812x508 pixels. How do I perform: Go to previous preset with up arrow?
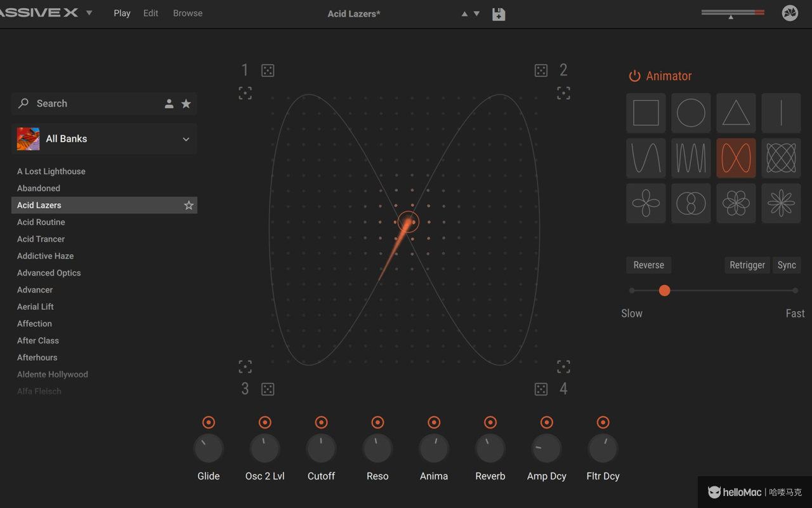coord(464,13)
